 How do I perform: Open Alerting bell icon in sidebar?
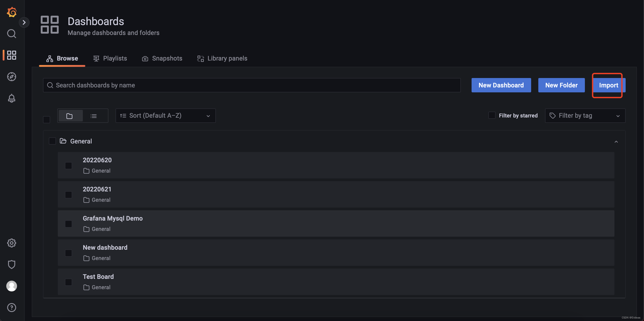[x=11, y=98]
